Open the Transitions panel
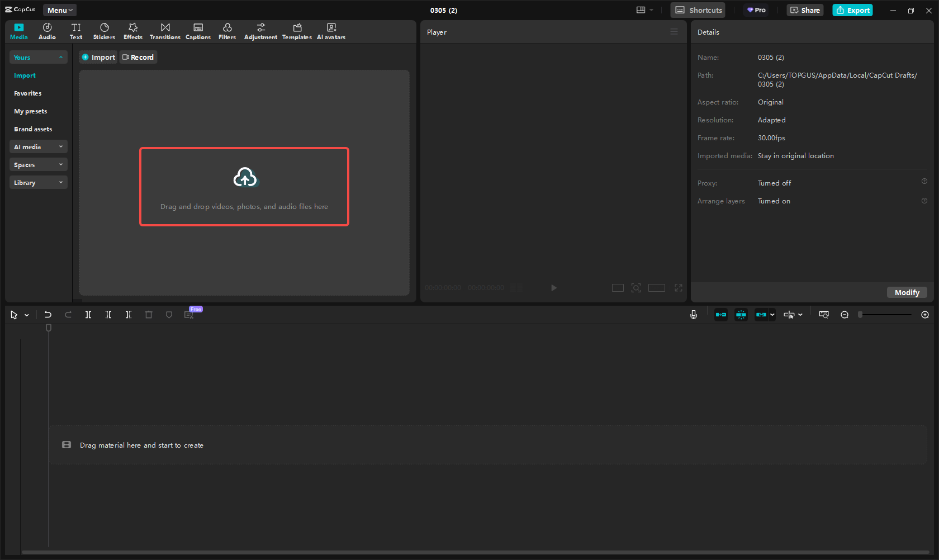Image resolution: width=939 pixels, height=560 pixels. [165, 31]
